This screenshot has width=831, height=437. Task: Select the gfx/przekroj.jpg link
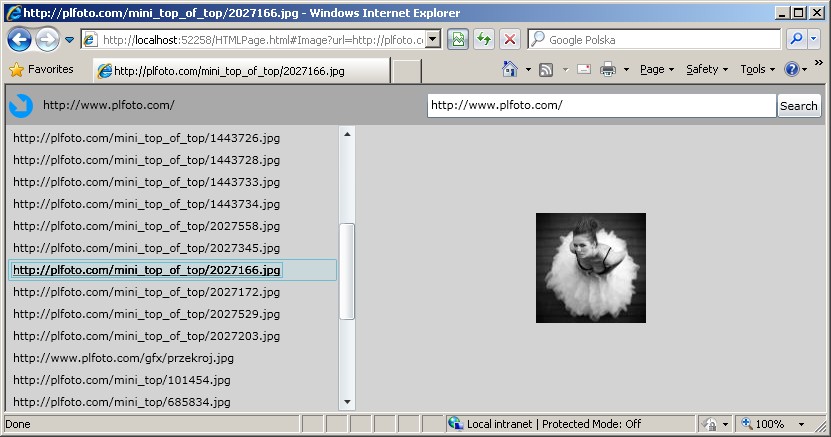click(x=123, y=358)
